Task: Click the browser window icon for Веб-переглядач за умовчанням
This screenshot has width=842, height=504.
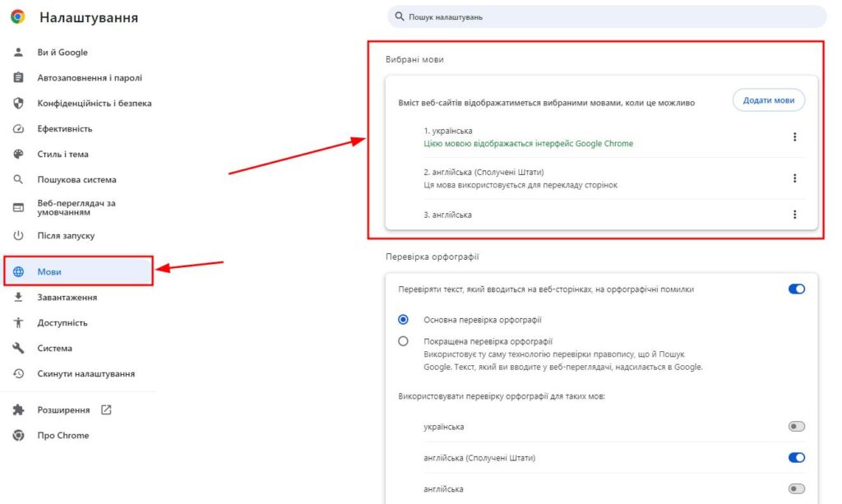Action: point(18,208)
